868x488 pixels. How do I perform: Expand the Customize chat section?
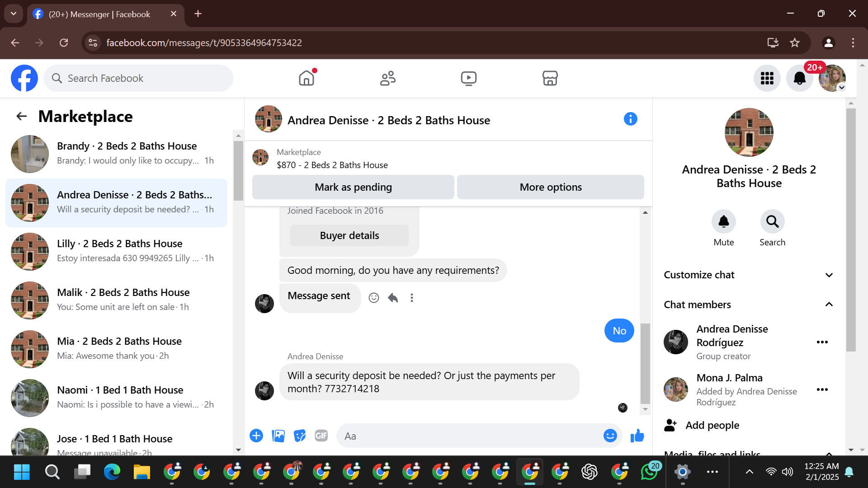(x=749, y=275)
